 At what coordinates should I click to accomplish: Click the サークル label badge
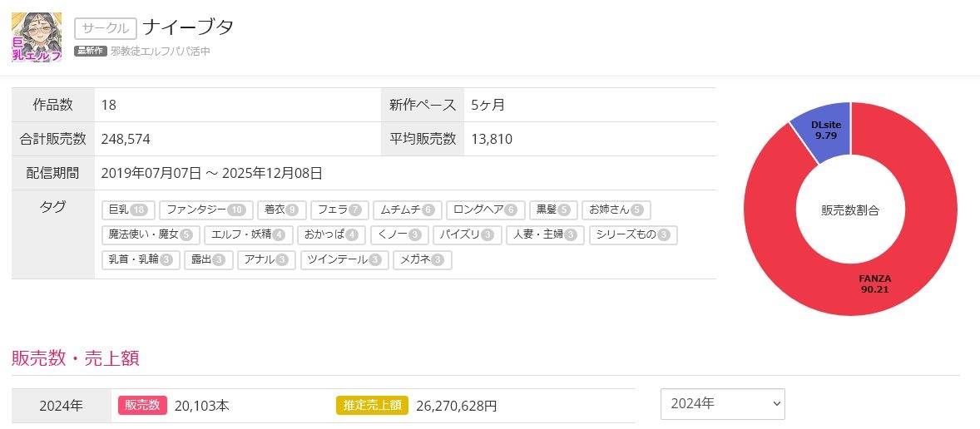106,28
